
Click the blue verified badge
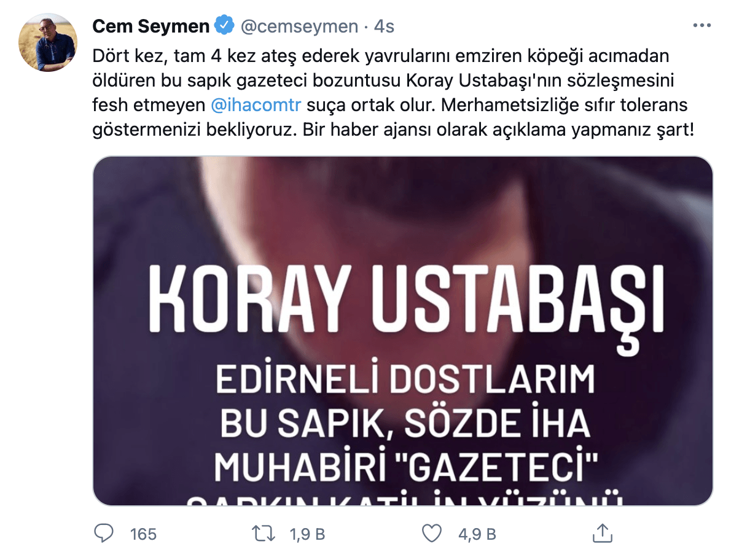[x=224, y=25]
